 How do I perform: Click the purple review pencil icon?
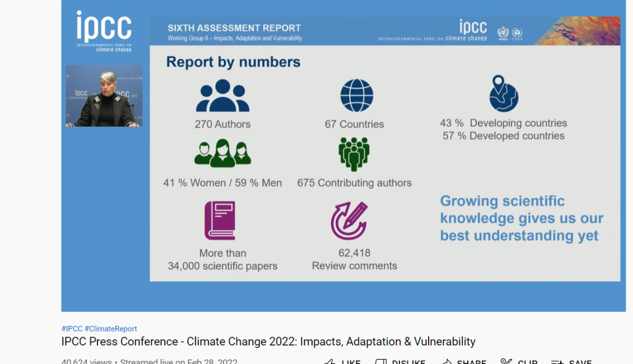(x=349, y=220)
